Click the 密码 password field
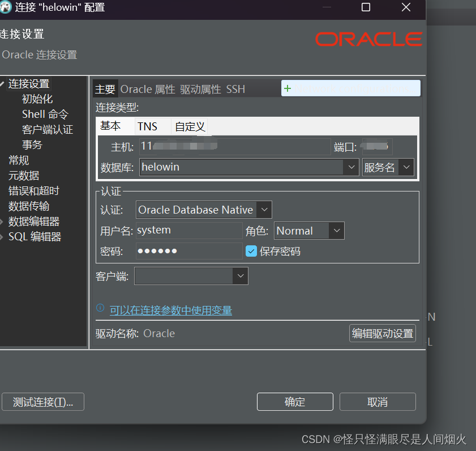Image resolution: width=476 pixels, height=451 pixels. (x=189, y=251)
